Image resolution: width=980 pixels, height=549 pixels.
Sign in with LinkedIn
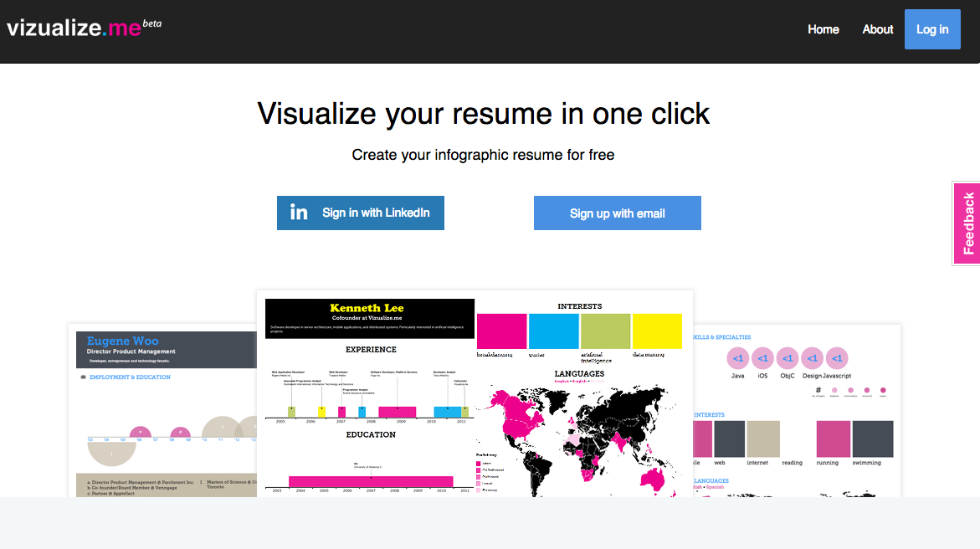361,213
